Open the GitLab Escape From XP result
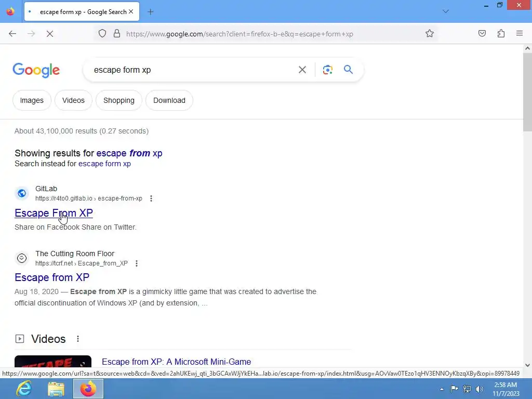The width and height of the screenshot is (532, 399). pos(54,213)
